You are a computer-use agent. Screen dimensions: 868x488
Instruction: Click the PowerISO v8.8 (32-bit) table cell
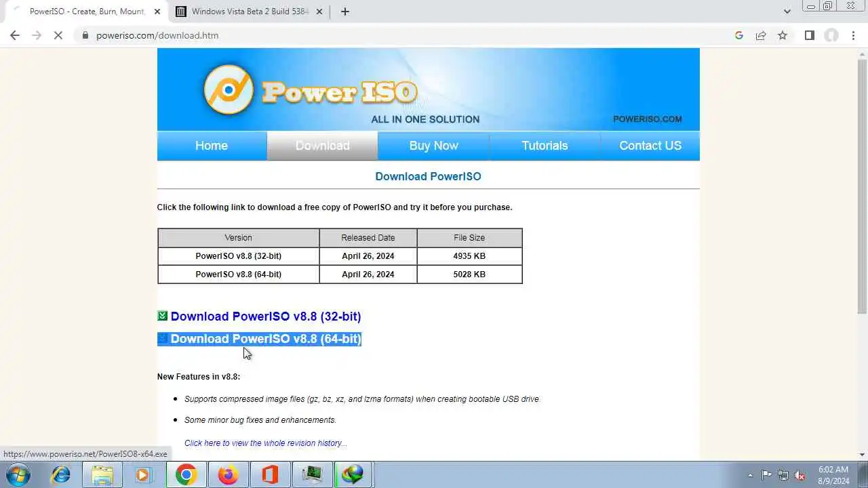(x=239, y=256)
